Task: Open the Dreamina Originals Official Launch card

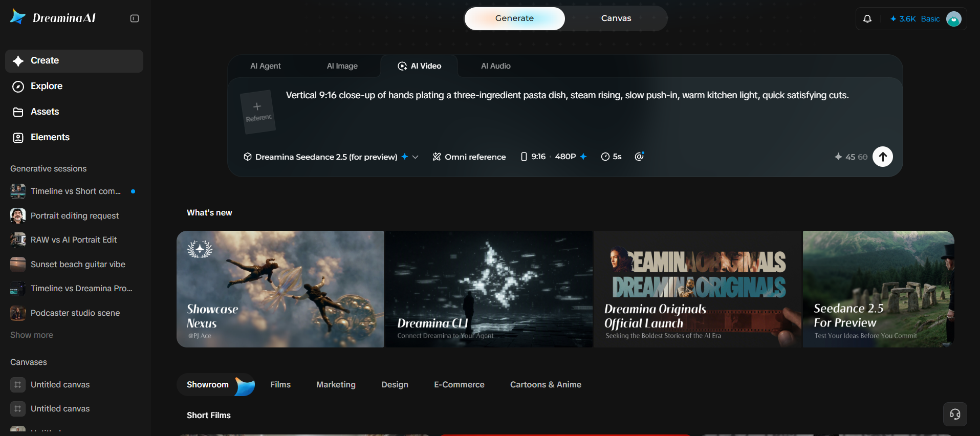Action: point(698,289)
